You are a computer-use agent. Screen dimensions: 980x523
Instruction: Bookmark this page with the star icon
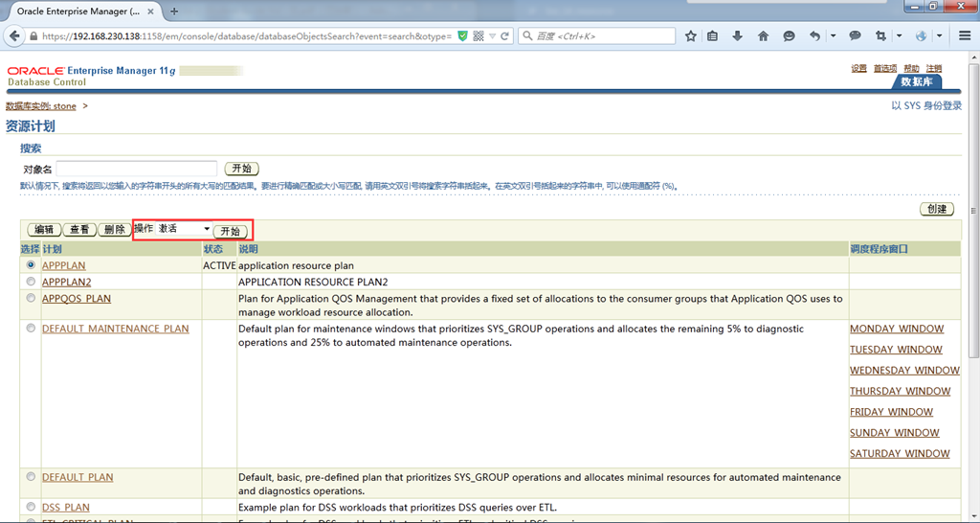pos(691,36)
